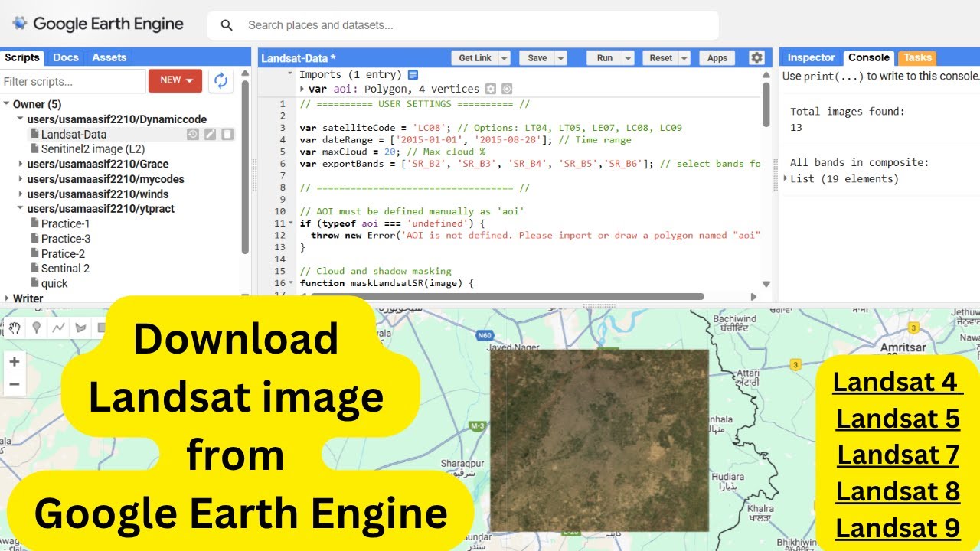Viewport: 980px width, 551px height.
Task: Click 'Total images found:' console text
Action: click(848, 112)
